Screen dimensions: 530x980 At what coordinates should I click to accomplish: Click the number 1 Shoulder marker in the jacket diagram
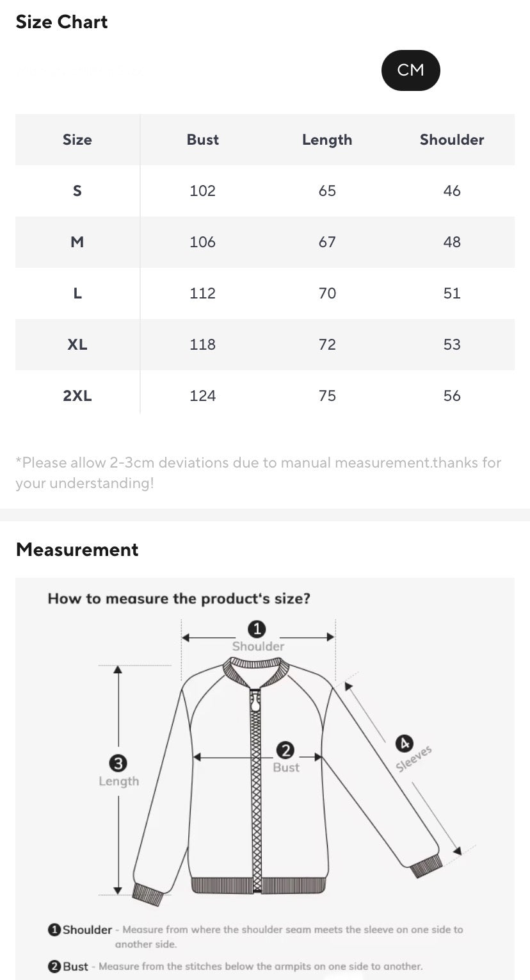(257, 629)
